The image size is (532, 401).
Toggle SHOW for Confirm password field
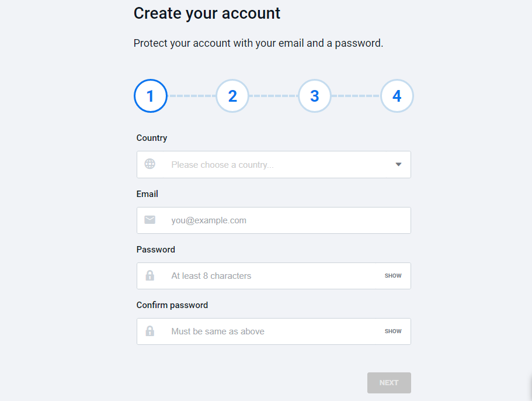tap(393, 331)
